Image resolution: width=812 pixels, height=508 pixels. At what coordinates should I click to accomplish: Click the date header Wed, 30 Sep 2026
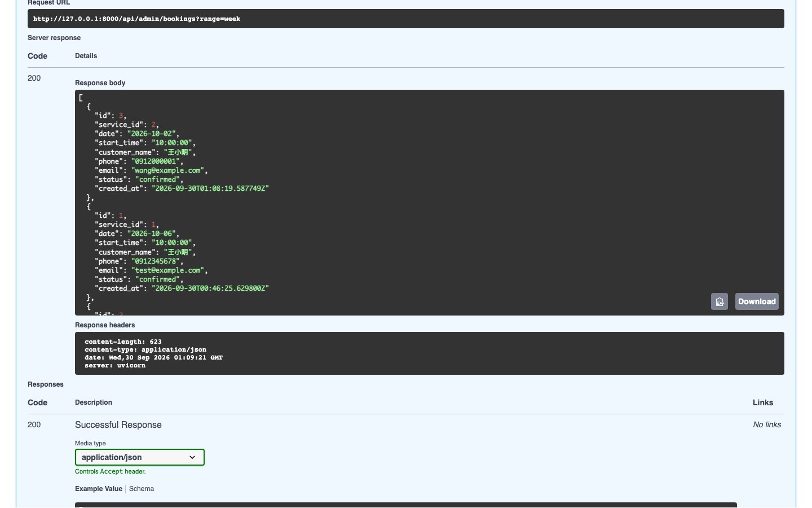153,357
